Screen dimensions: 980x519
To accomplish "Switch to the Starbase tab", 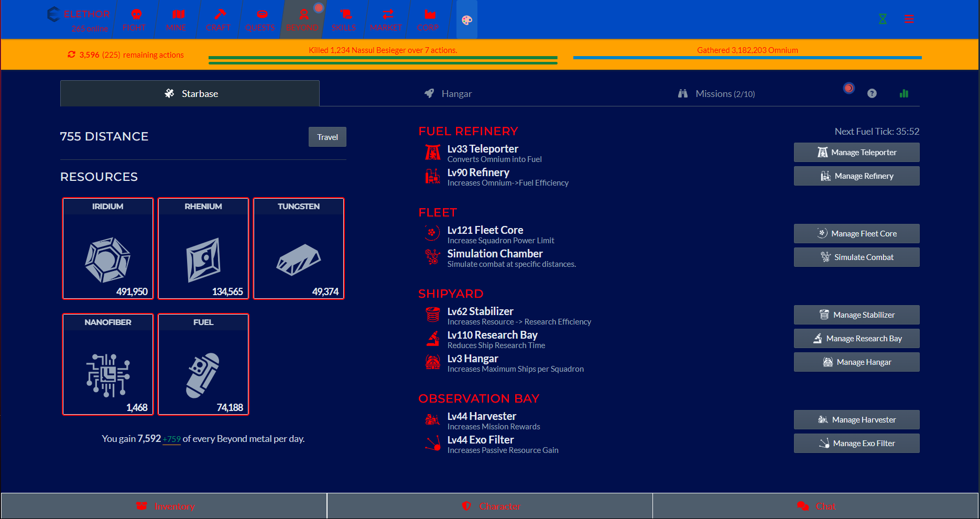I will click(x=190, y=93).
